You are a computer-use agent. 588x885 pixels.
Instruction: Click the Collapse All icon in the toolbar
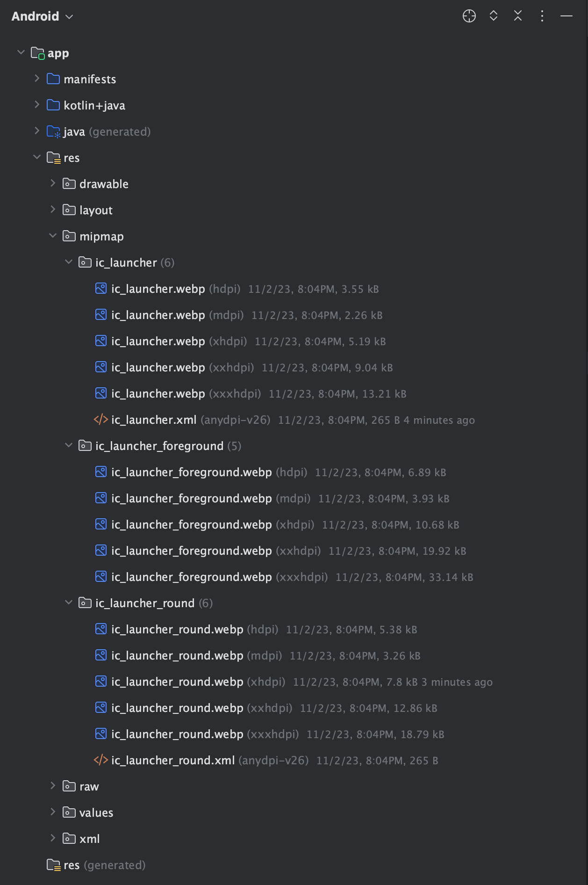[518, 16]
